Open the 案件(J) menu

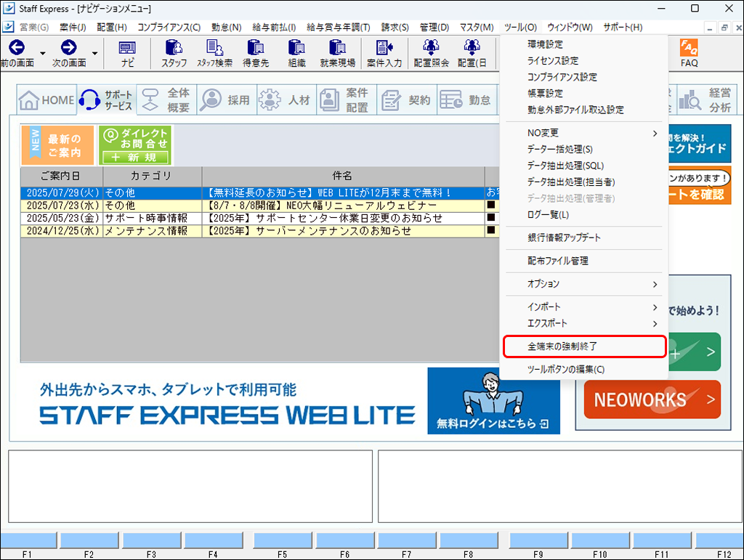(73, 28)
